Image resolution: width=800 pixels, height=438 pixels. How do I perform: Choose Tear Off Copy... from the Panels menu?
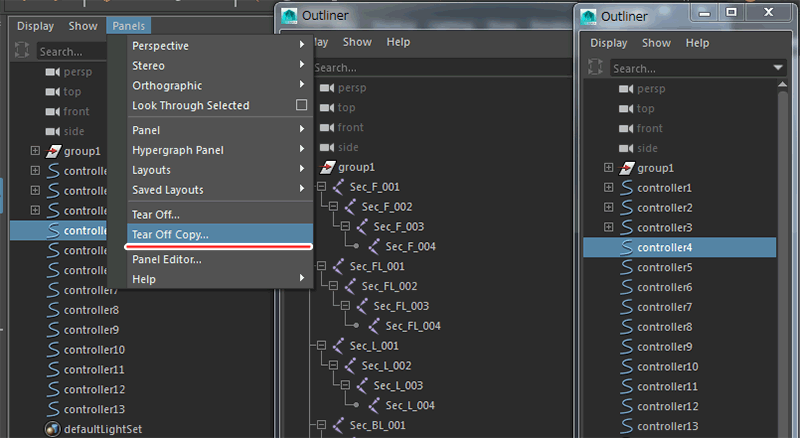click(170, 235)
